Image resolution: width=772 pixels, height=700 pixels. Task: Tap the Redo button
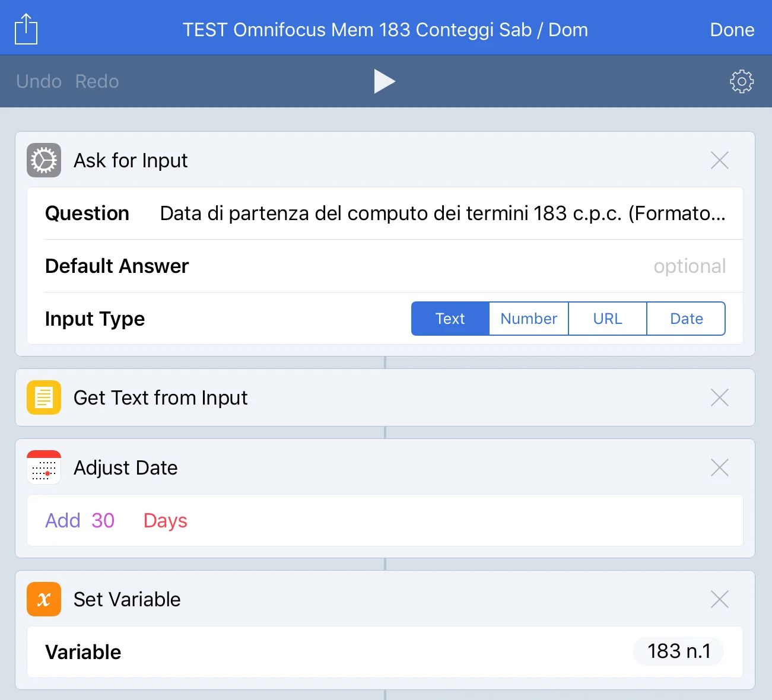pyautogui.click(x=97, y=81)
